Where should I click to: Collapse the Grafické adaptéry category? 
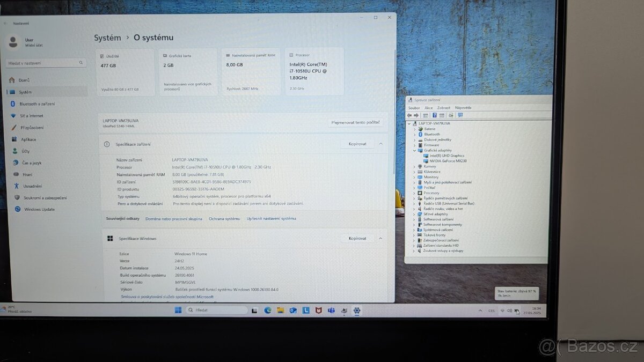click(x=414, y=150)
